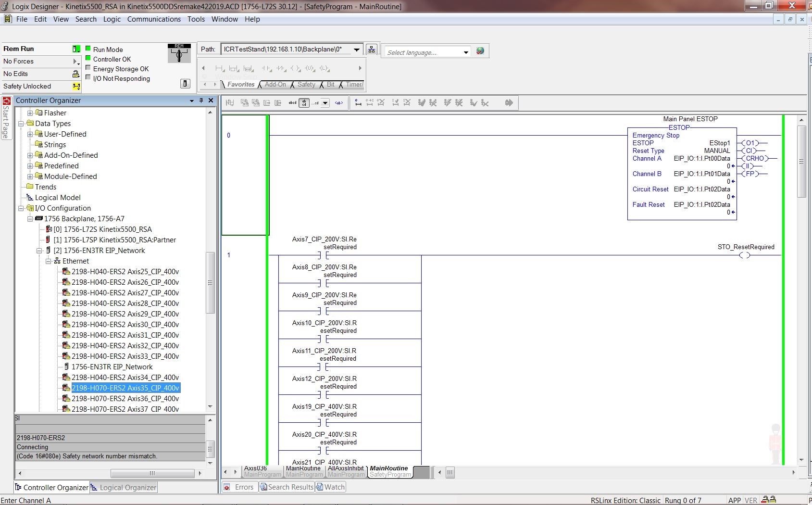Click the Controller Organizer horizontal scrollbar
Image resolution: width=812 pixels, height=505 pixels.
(x=152, y=473)
